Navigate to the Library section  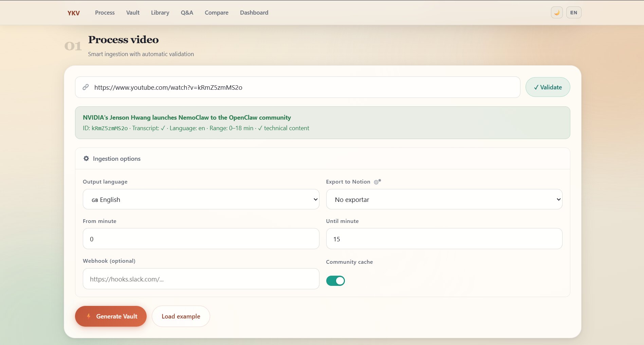click(x=160, y=13)
